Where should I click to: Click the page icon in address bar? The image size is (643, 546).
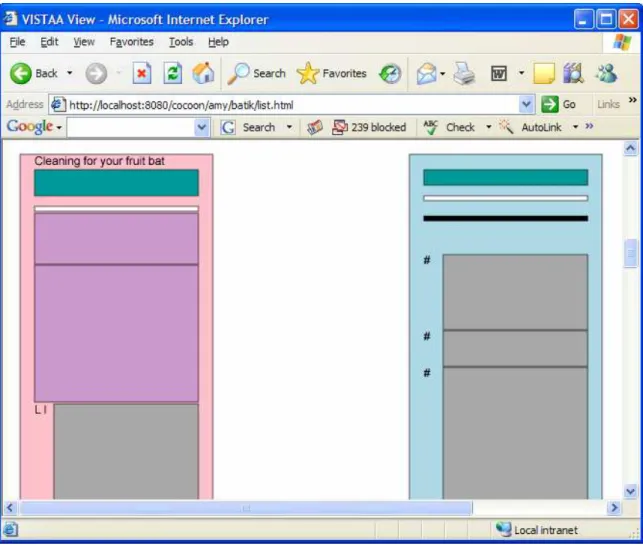click(x=58, y=105)
